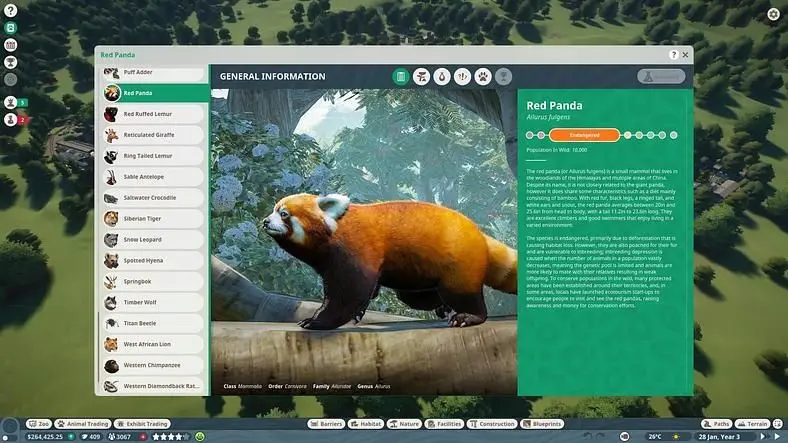Screen dimensions: 788x443
Task: Open the trophy icon in the left sidebar
Action: tap(10, 62)
